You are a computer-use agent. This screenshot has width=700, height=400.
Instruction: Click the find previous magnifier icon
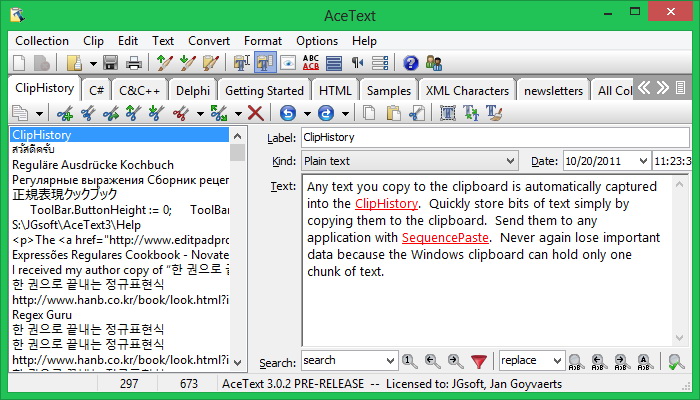pos(433,361)
